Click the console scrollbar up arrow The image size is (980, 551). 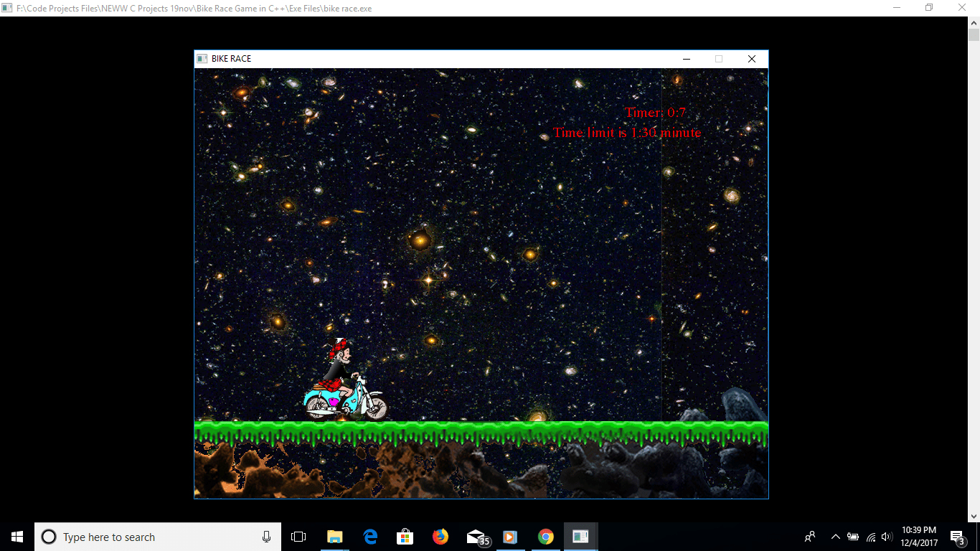[974, 23]
